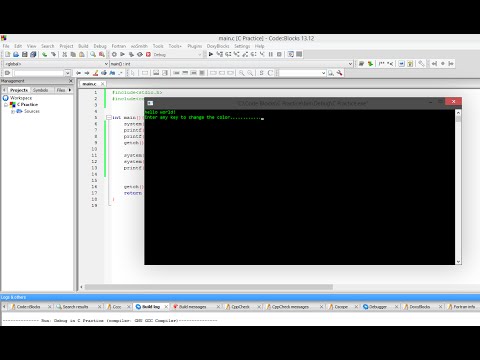This screenshot has height=360, width=480.
Task: Click the console window scroll down arrow
Action: [x=458, y=262]
